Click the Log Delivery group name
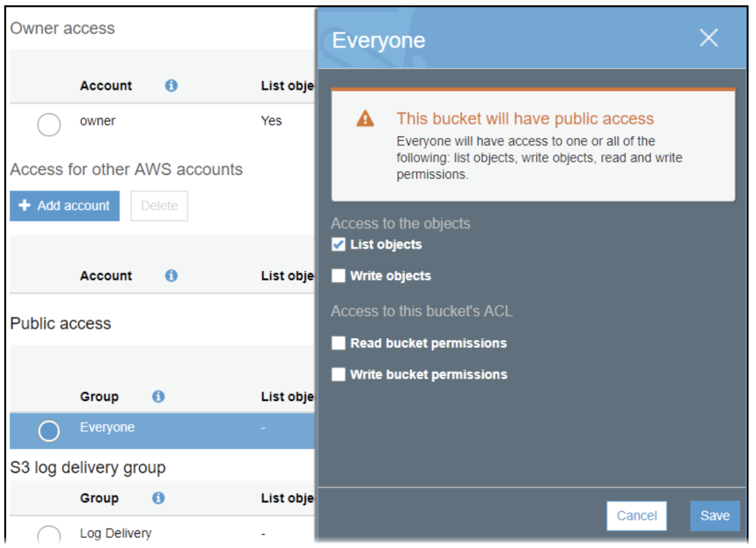The image size is (756, 548). [116, 533]
